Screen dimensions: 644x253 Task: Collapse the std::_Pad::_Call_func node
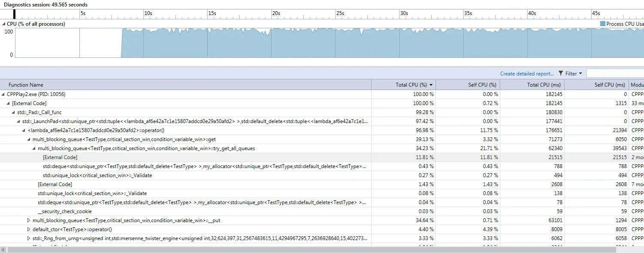coord(13,112)
